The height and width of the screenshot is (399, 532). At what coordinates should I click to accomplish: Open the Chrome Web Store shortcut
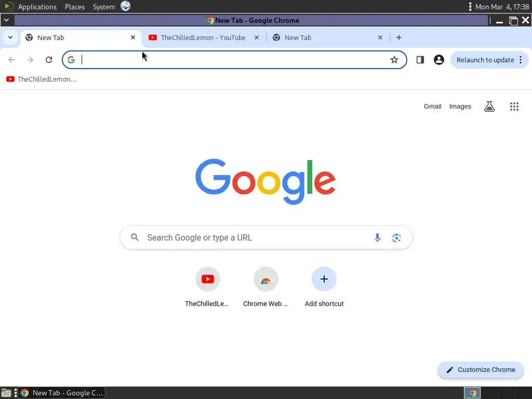[265, 288]
